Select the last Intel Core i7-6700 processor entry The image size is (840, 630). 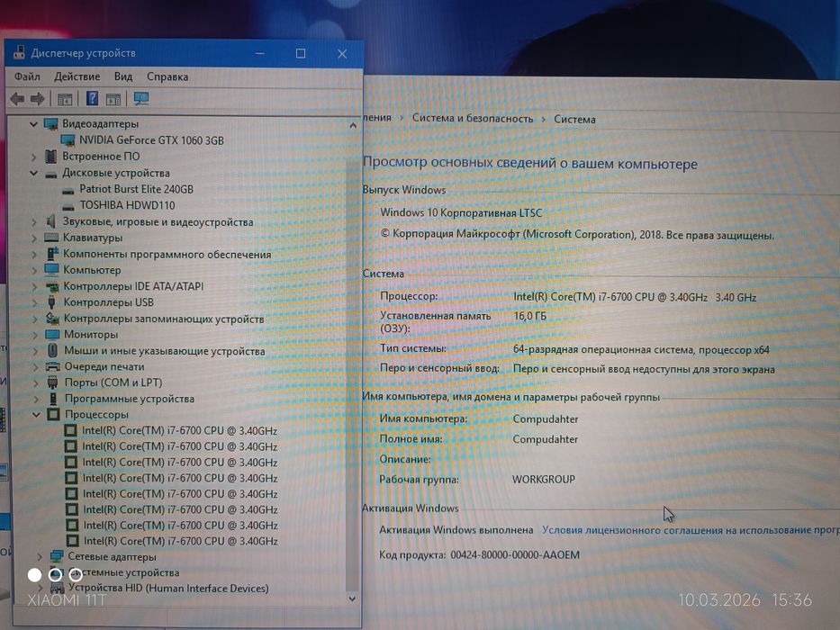(181, 541)
